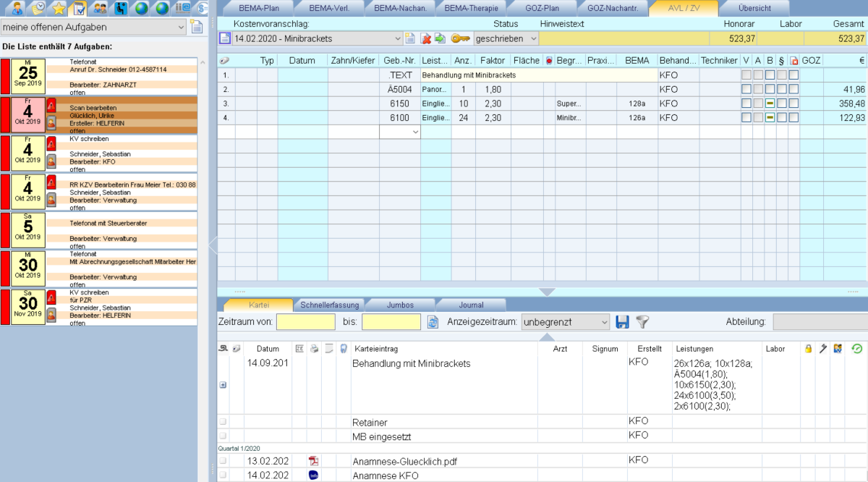Click the 'Zeitraum von' date field
Image resolution: width=868 pixels, height=482 pixels.
305,322
